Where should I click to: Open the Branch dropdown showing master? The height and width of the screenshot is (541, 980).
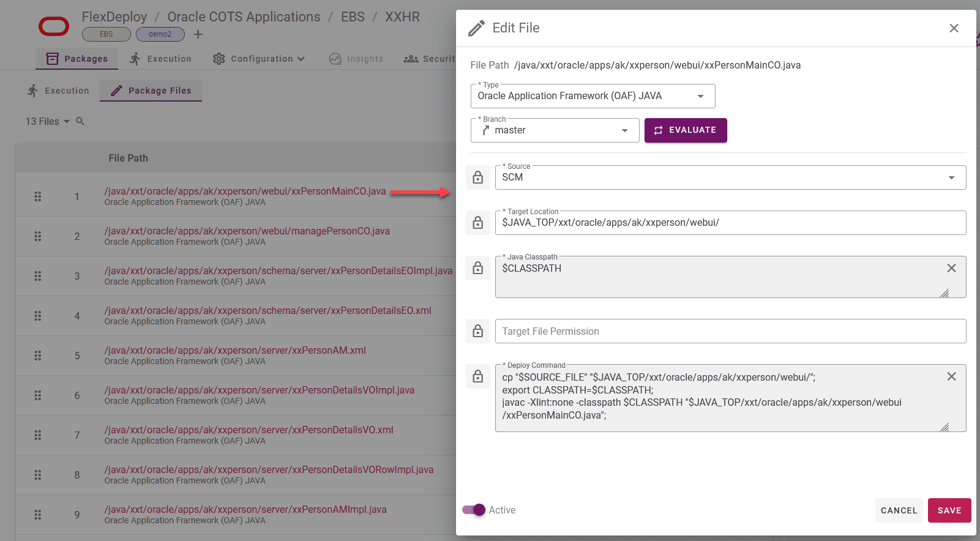pos(555,130)
